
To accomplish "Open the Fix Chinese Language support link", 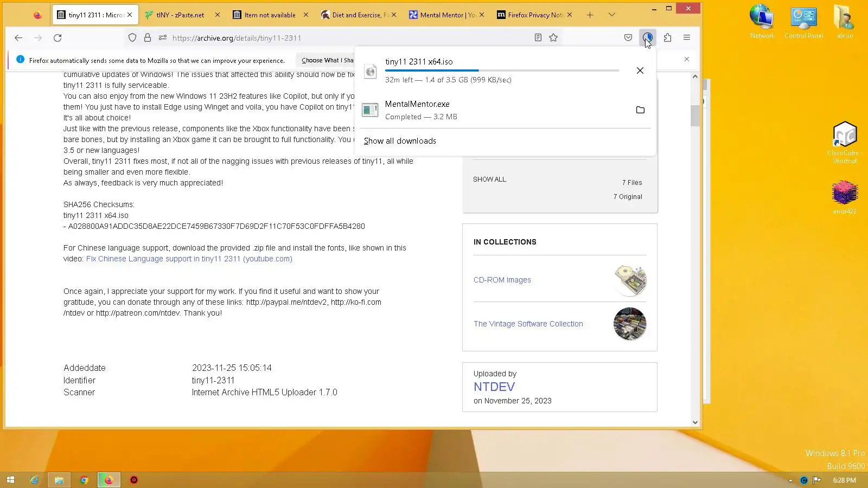I will coord(189,259).
